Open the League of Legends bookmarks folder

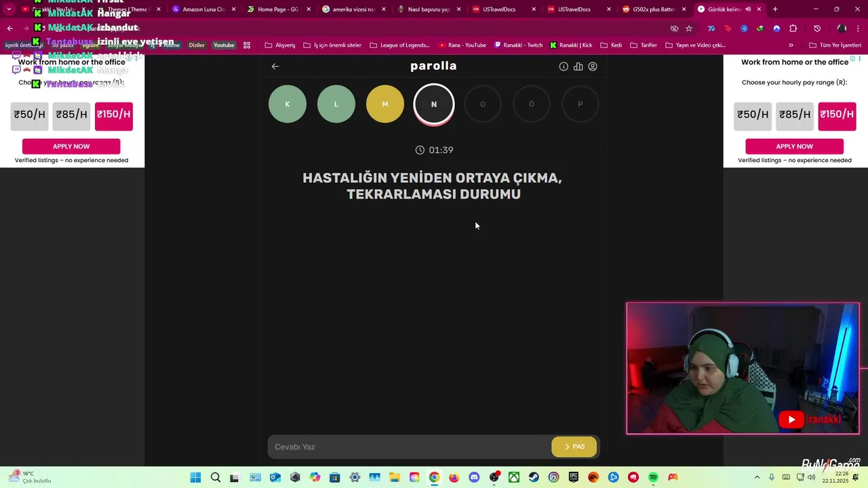point(399,45)
